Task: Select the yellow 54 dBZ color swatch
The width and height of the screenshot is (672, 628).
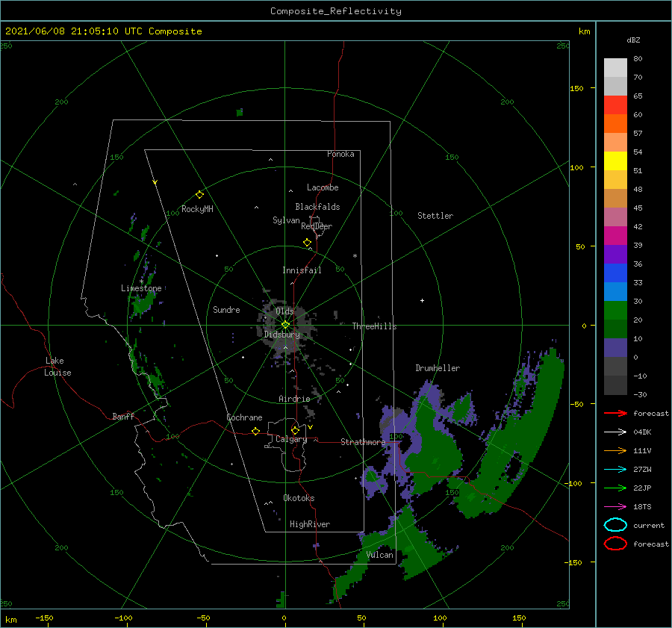Action: 615,161
